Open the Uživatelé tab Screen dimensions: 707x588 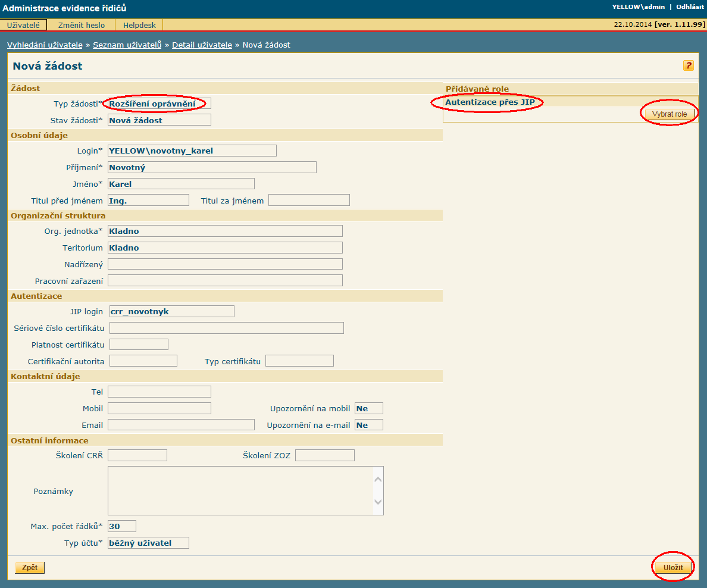pyautogui.click(x=23, y=25)
